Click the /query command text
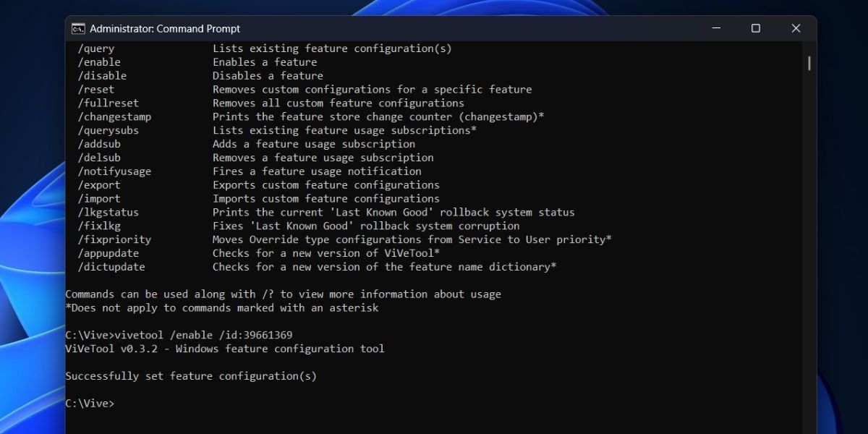The height and width of the screenshot is (434, 868). [96, 48]
